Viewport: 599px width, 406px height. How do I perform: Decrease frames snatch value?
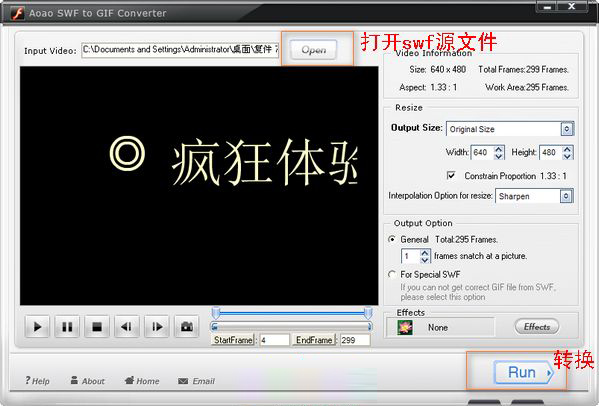(x=425, y=260)
